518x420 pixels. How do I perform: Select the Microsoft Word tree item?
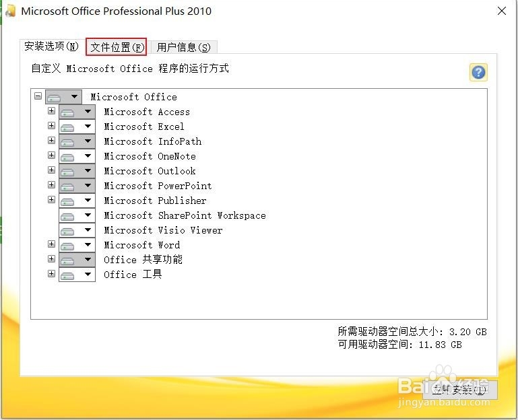(142, 245)
